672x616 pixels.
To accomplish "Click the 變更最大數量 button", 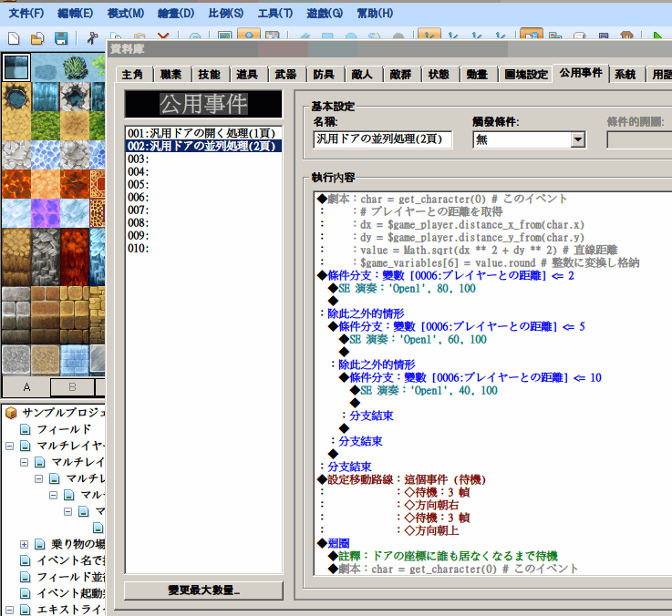I will tap(203, 590).
